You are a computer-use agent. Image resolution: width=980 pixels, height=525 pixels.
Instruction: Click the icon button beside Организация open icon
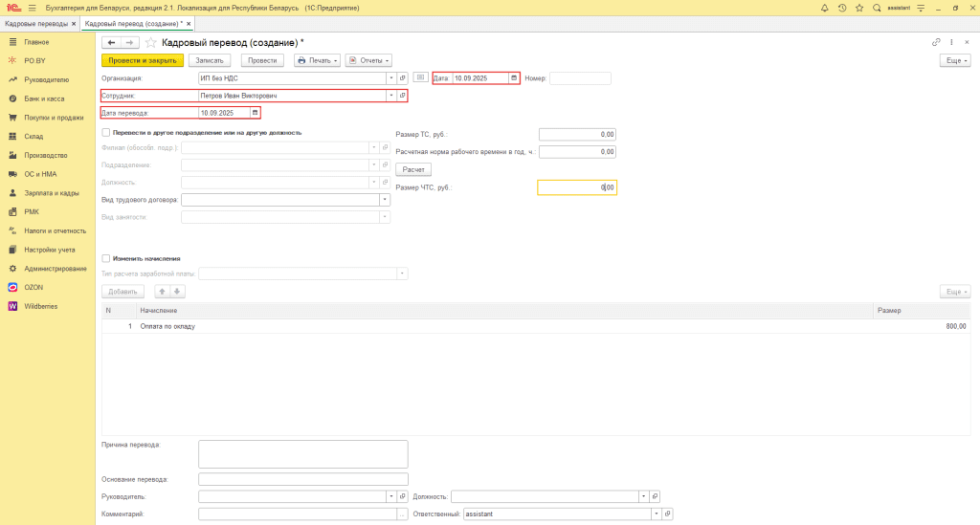point(421,78)
